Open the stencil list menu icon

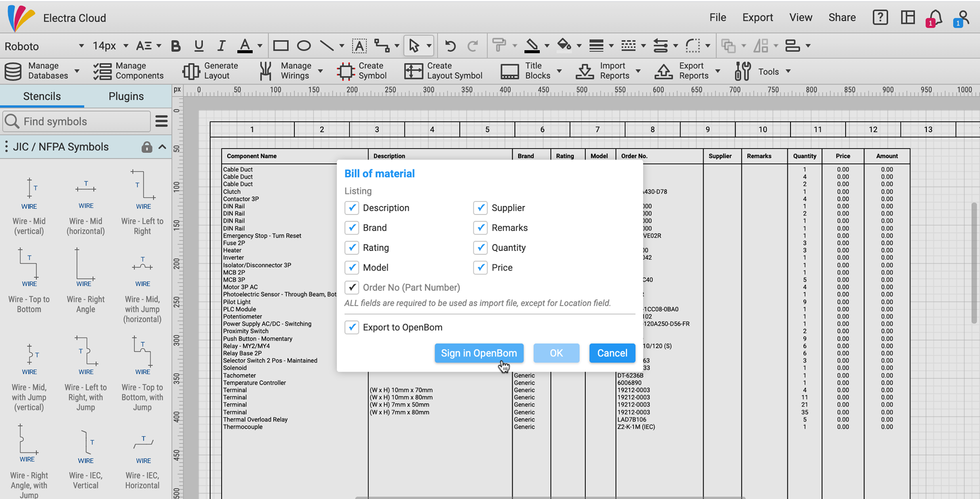[162, 122]
